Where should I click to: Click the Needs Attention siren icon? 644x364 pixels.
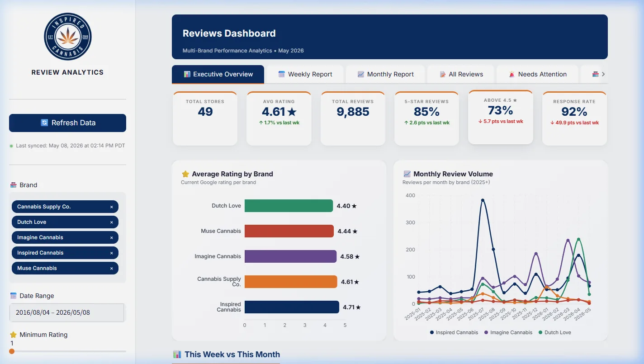pos(512,74)
